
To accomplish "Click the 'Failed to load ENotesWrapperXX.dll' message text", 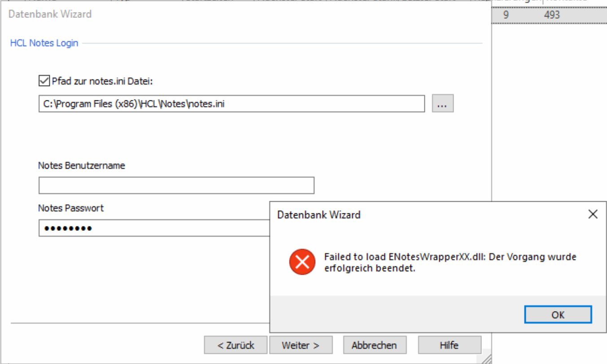I will coord(450,263).
